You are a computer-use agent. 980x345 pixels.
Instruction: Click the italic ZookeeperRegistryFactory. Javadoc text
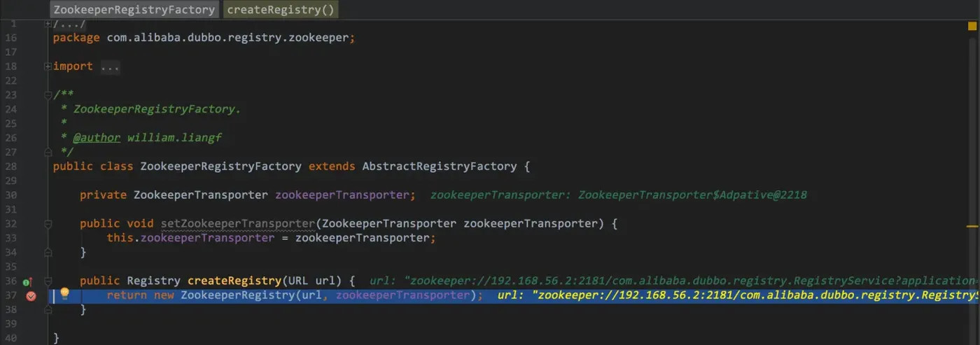[157, 109]
